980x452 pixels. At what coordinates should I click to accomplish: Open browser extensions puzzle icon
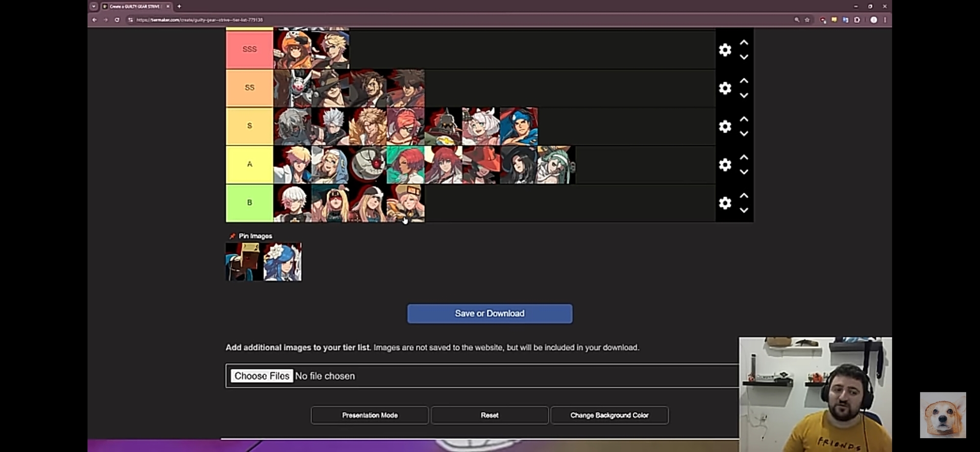pos(857,20)
